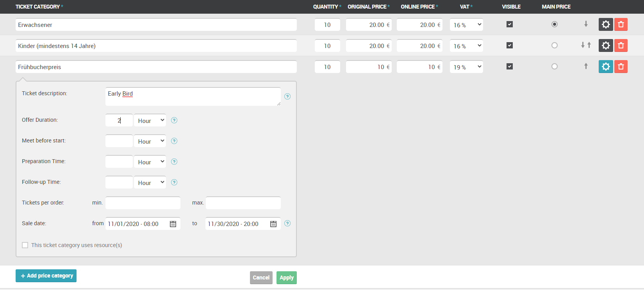Screen dimensions: 644x290
Task: Edit original price for Kinder row
Action: [369, 46]
